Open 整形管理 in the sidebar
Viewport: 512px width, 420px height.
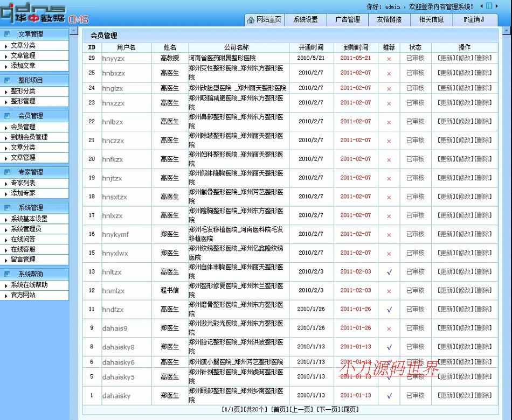(x=23, y=101)
